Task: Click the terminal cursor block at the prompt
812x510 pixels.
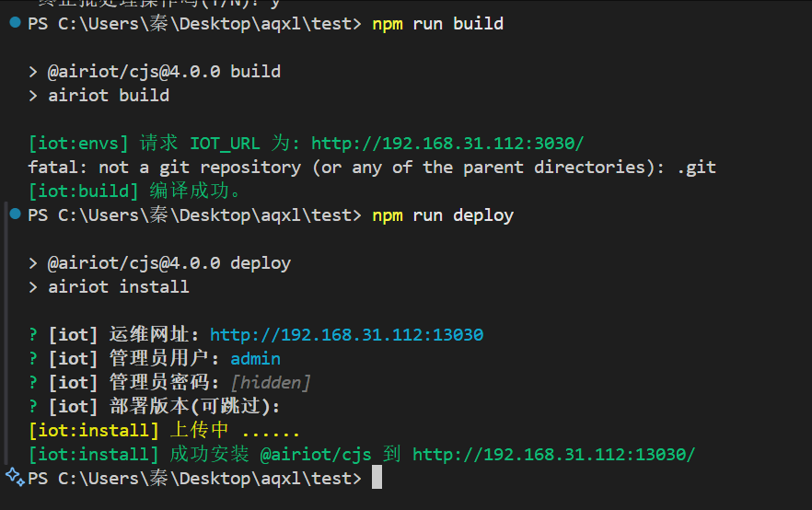Action: tap(377, 477)
